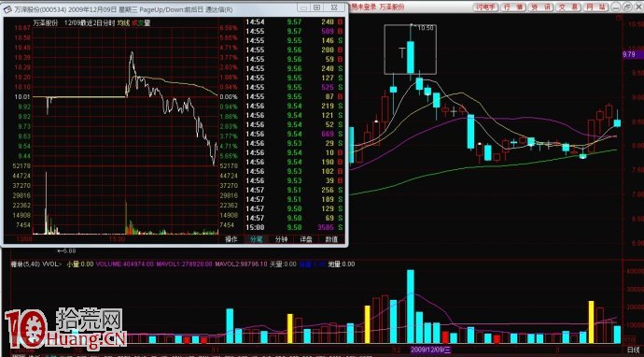644x357 pixels.
Task: Click the 万泽股份 popup window title icon
Action: 7,9
